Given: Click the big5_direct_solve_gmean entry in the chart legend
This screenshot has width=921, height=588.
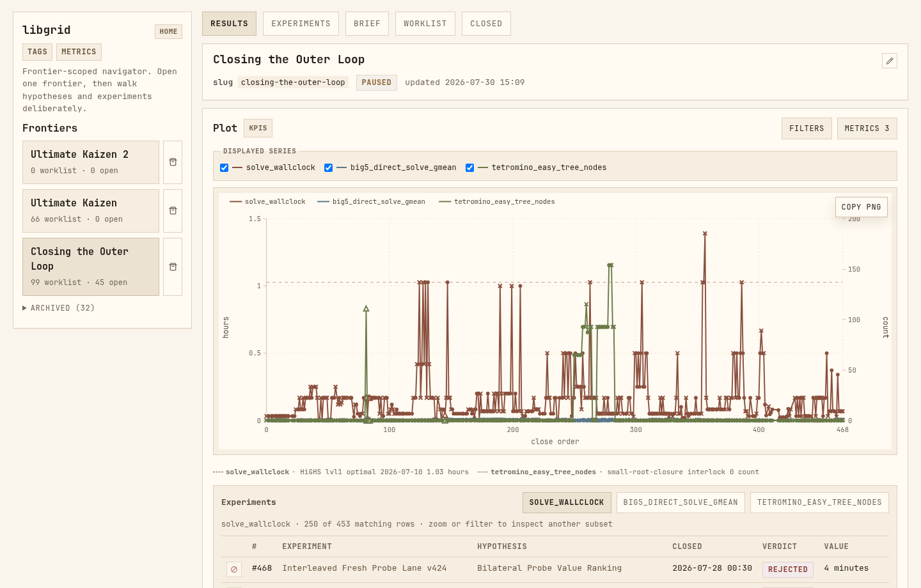Looking at the screenshot, I should pos(371,202).
